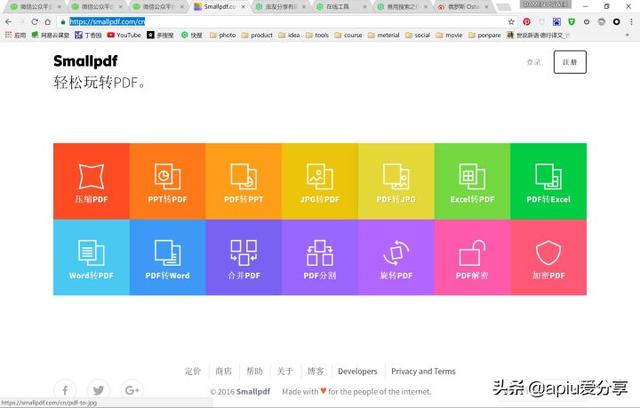Viewport: 640px width, 408px height.
Task: Switch to the Smallpdf browser tab
Action: [220, 7]
